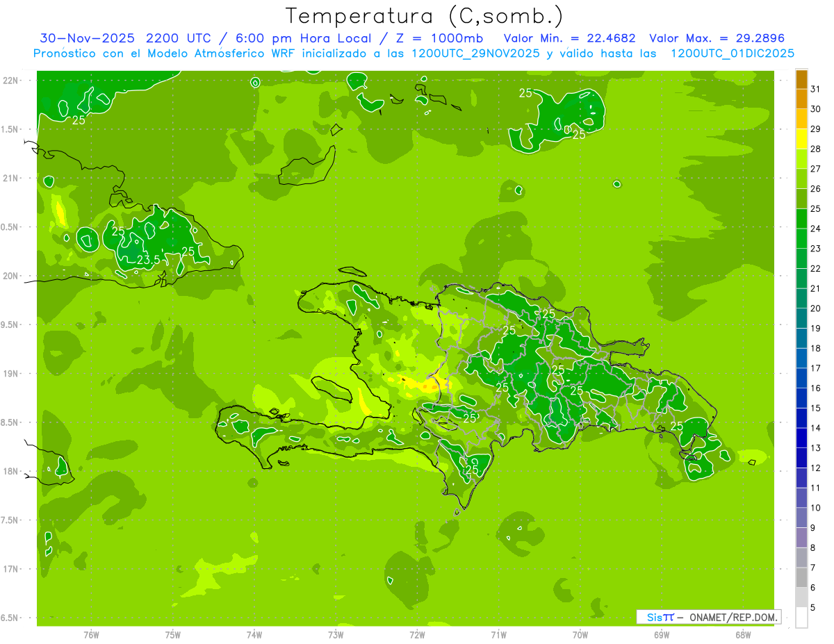Click the "71W" longitude axis label

[x=498, y=635]
